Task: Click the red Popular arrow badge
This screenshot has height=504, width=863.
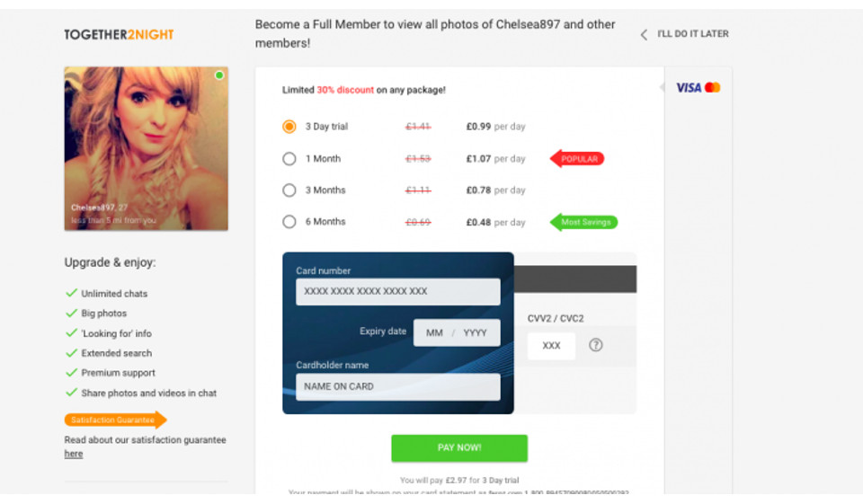Action: (x=578, y=159)
